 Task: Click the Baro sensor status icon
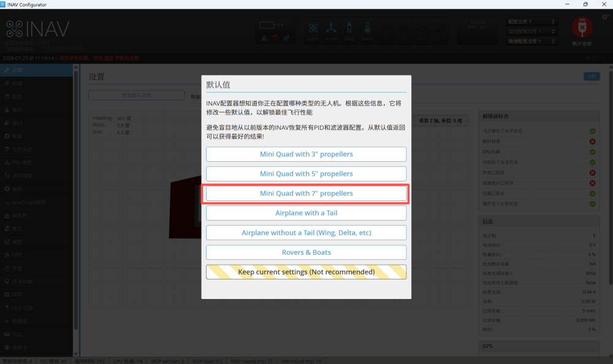[367, 31]
